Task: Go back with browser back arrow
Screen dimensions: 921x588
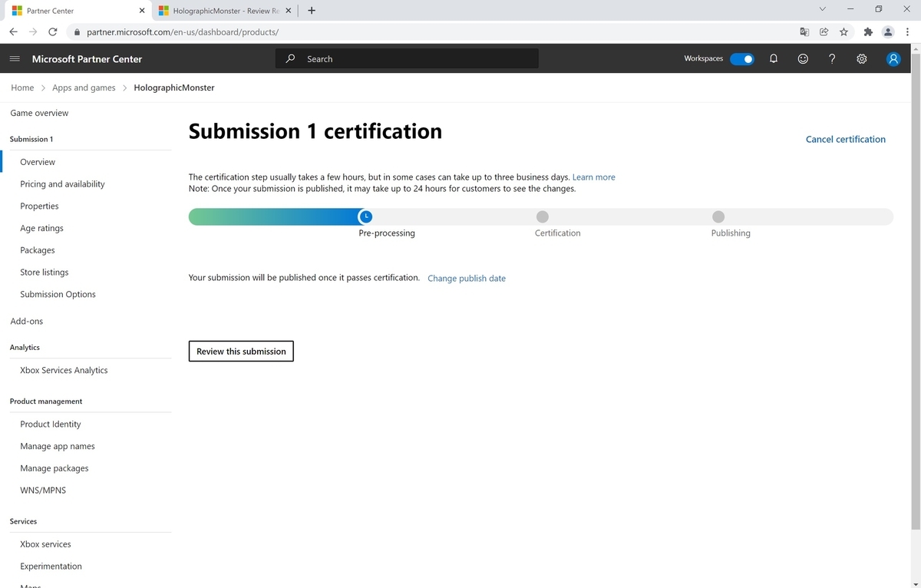Action: [x=13, y=32]
